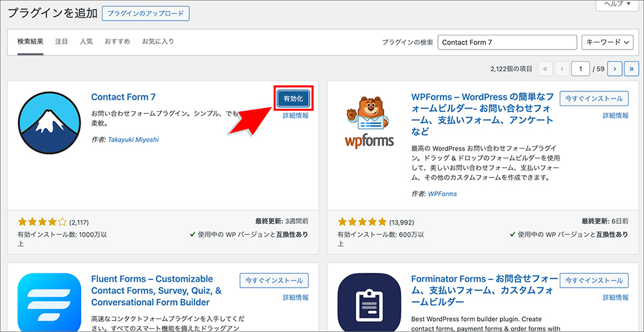The width and height of the screenshot is (644, 332).
Task: Open 詳細情報 for Forminator Forms
Action: (x=616, y=297)
